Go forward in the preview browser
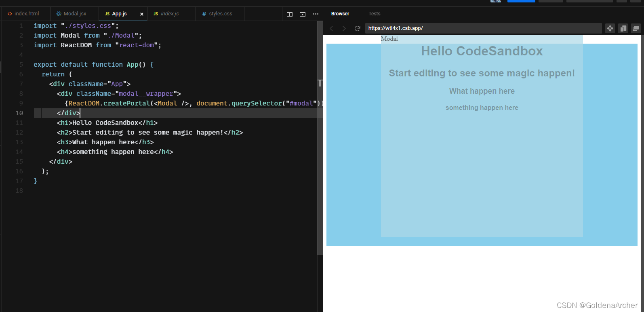 pos(344,28)
